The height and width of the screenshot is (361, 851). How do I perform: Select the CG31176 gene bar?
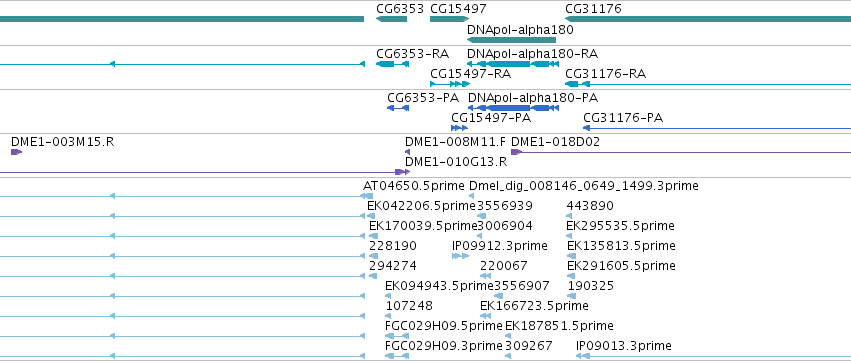pyautogui.click(x=708, y=19)
